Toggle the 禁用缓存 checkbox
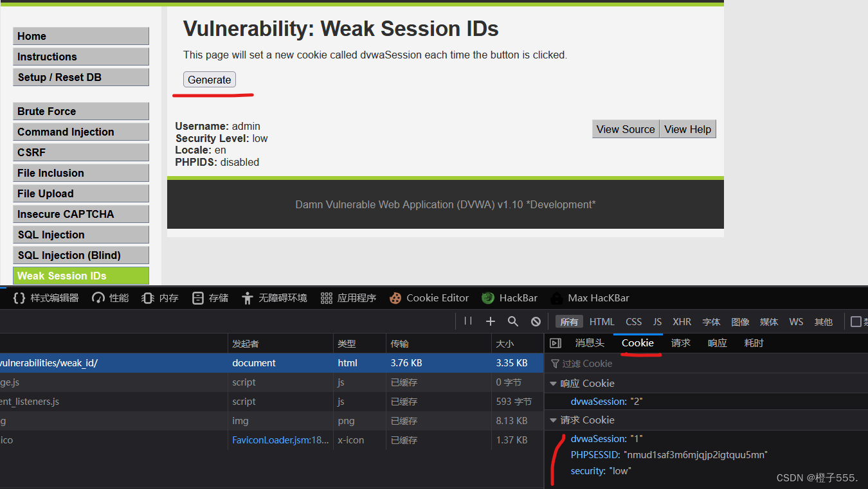 [855, 321]
